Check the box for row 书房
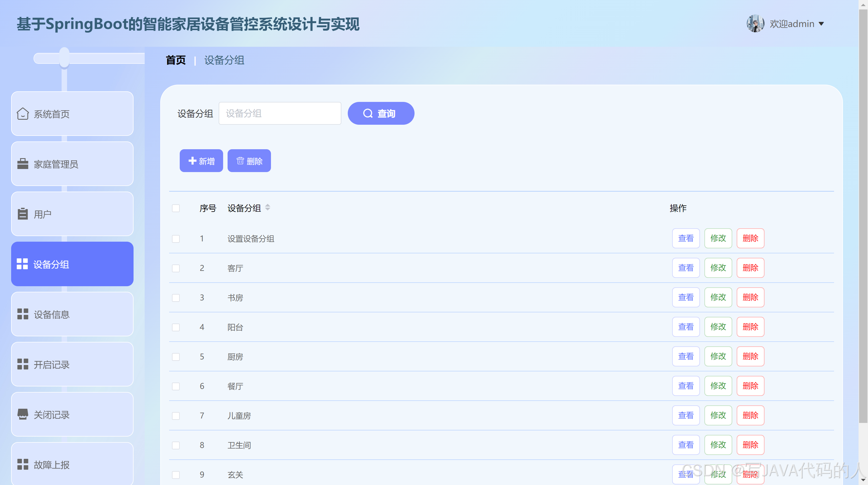 (x=176, y=298)
